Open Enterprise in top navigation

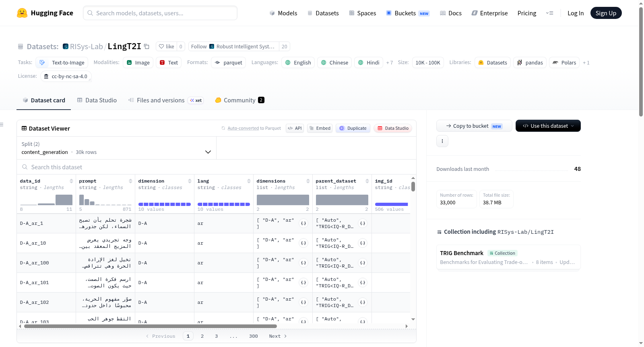click(489, 13)
